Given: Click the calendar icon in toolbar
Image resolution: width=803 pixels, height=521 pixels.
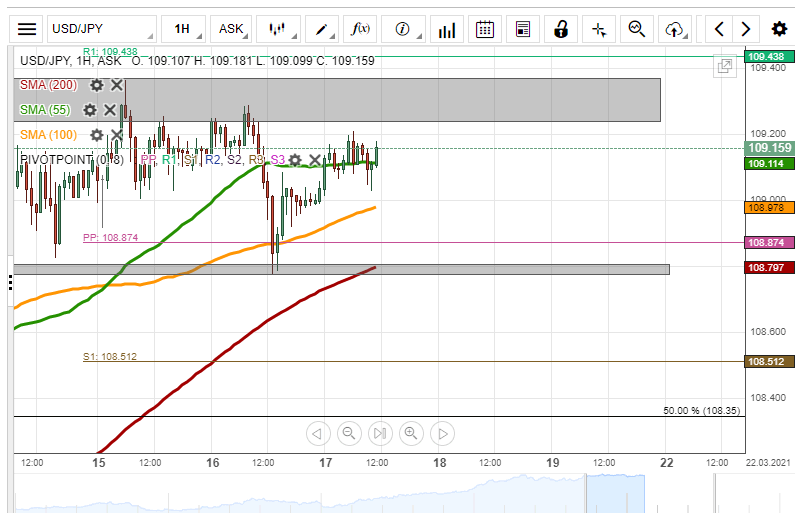Looking at the screenshot, I should 485,29.
